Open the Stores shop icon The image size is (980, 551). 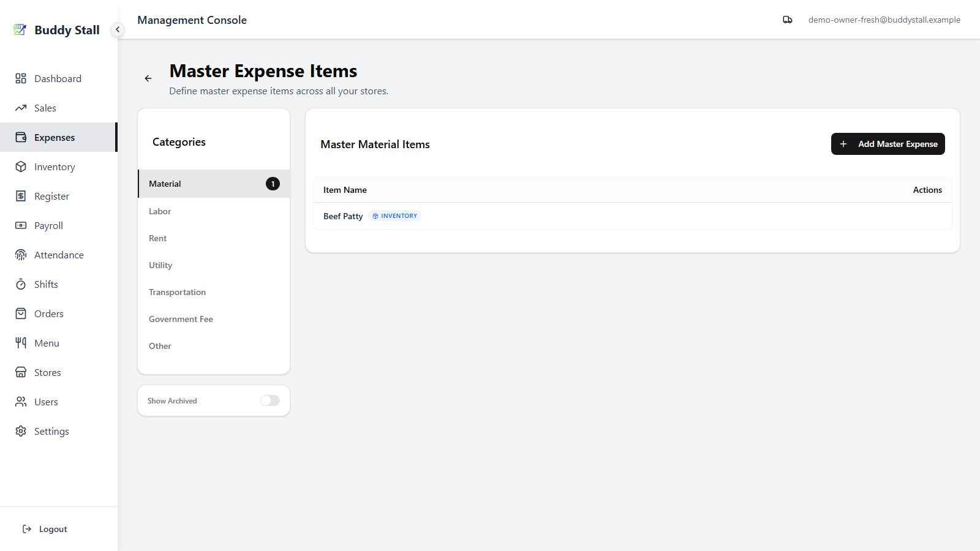pos(21,372)
